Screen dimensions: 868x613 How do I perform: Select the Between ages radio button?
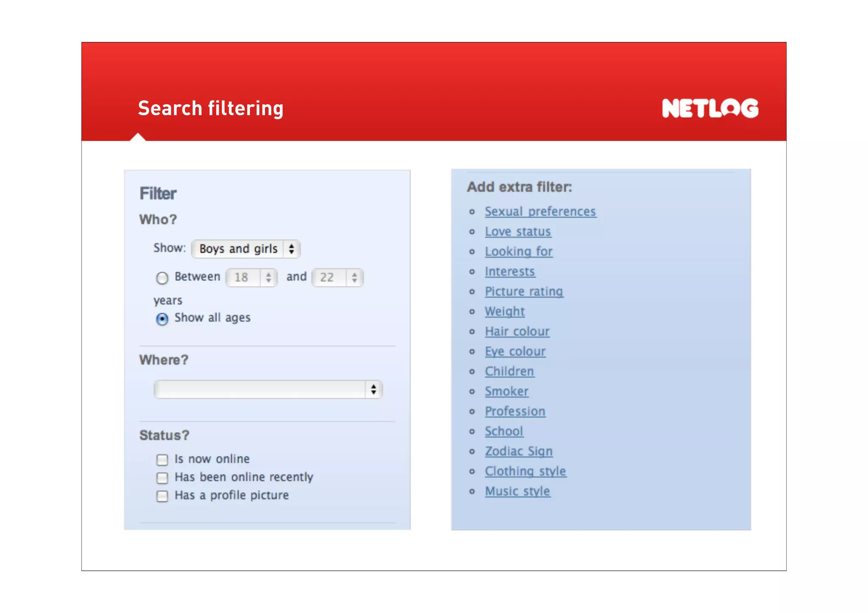click(x=162, y=278)
